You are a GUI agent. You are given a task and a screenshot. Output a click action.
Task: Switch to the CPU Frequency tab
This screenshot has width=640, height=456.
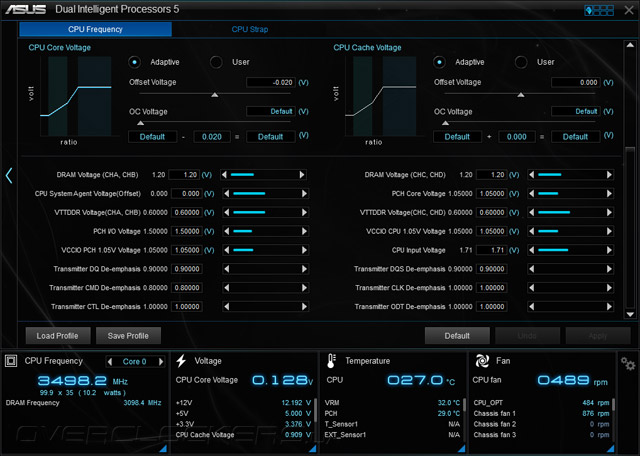coord(96,29)
